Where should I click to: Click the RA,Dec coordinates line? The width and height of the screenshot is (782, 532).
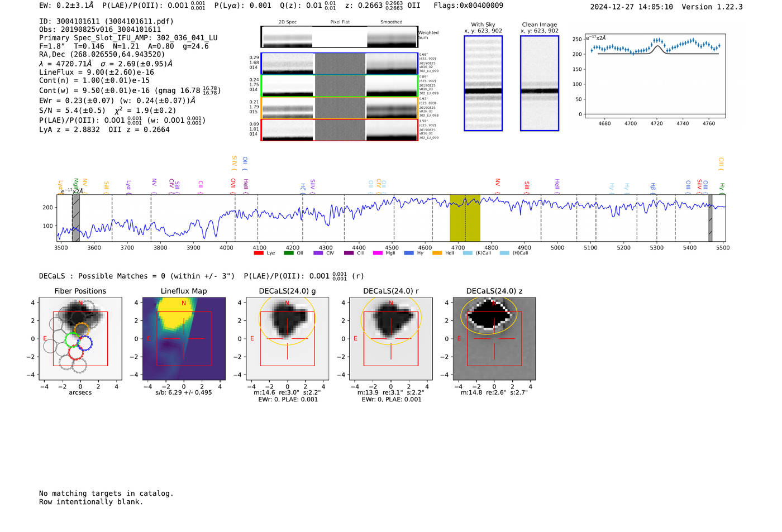[102, 55]
